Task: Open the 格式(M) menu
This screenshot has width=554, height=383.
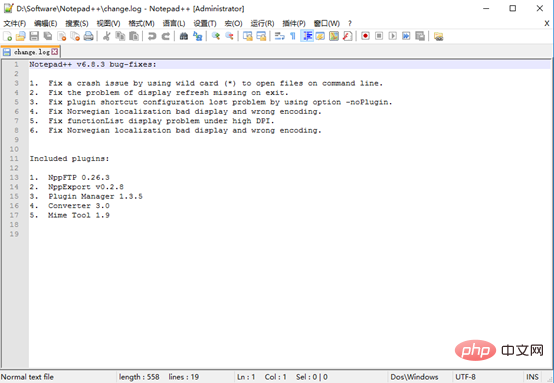Action: coord(141,23)
